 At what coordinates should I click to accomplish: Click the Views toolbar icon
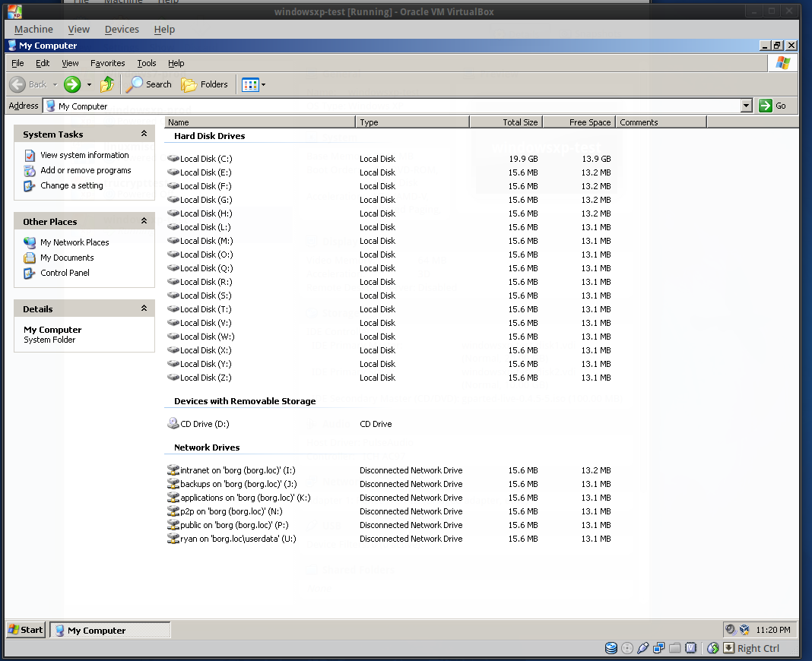[x=250, y=84]
